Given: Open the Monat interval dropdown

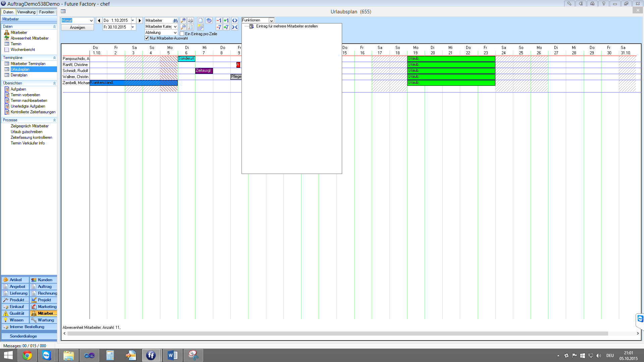Looking at the screenshot, I should click(92, 20).
